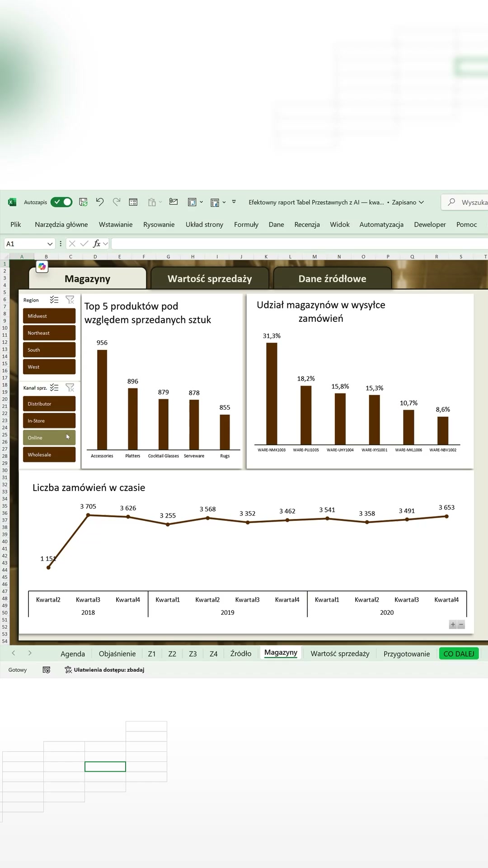Open the Deweloper ribbon tab

point(430,224)
